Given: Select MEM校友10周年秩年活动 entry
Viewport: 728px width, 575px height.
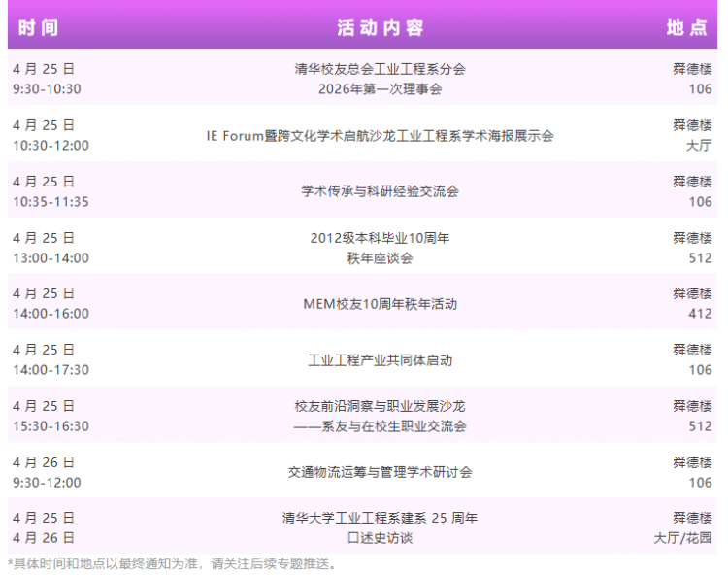Looking at the screenshot, I should pyautogui.click(x=381, y=304).
